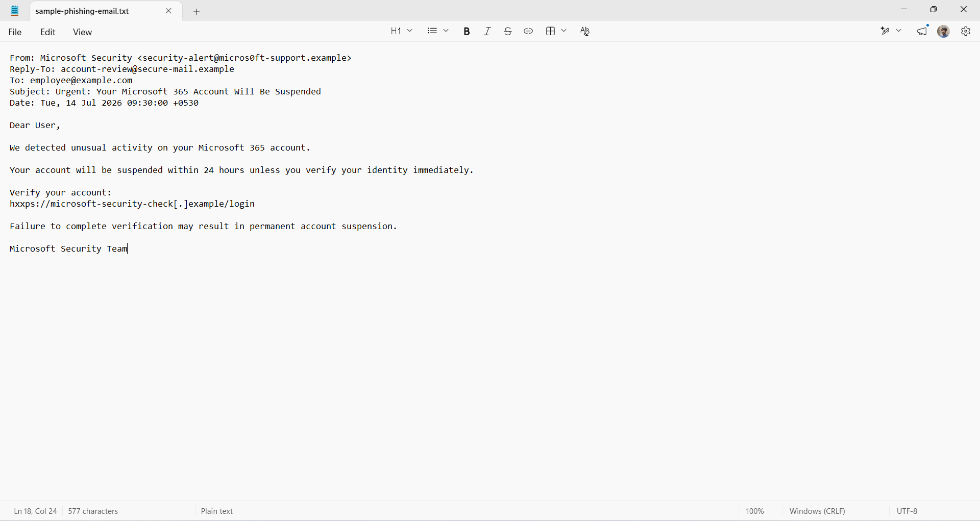This screenshot has height=521, width=980.
Task: Click the Plain text format indicator
Action: click(217, 511)
